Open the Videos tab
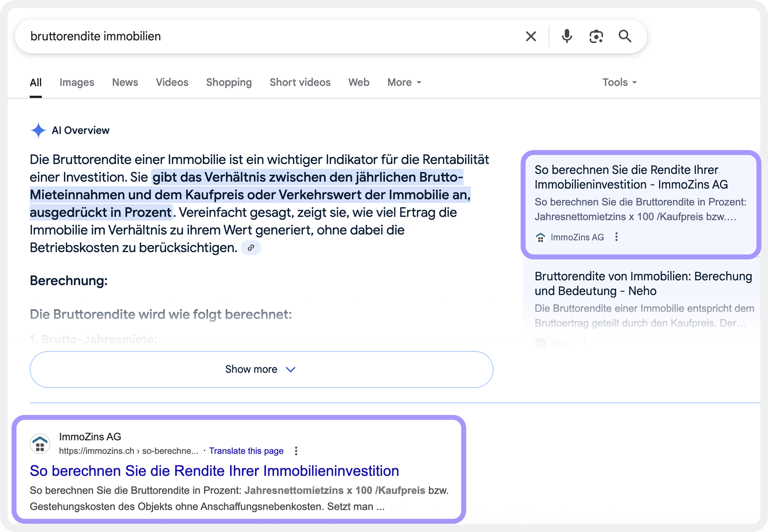Viewport: 768px width, 532px height. pos(172,82)
